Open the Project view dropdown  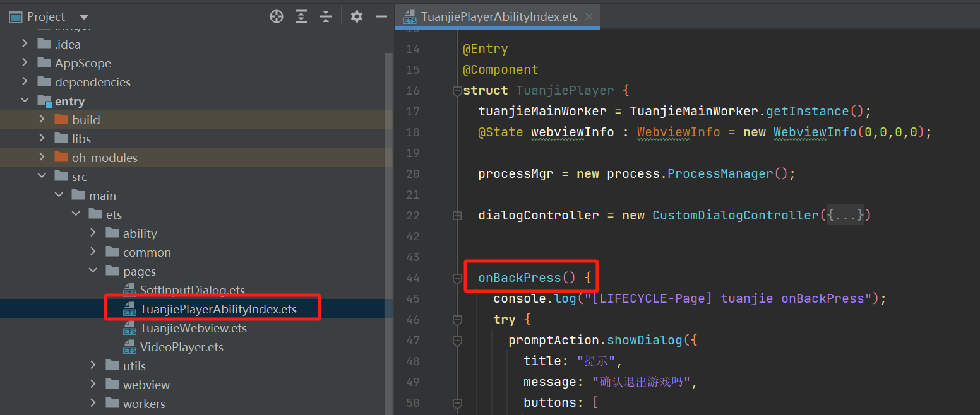(x=84, y=17)
